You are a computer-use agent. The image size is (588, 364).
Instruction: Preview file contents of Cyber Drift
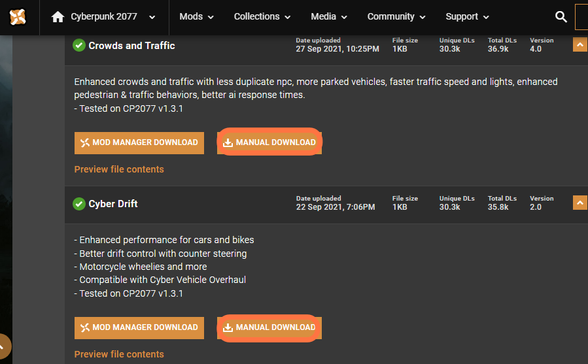119,354
